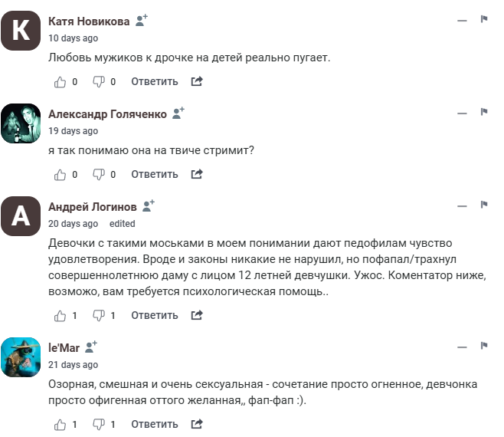The height and width of the screenshot is (437, 504).
Task: Open the "21 days ago" timestamp link
Action: coord(73,364)
